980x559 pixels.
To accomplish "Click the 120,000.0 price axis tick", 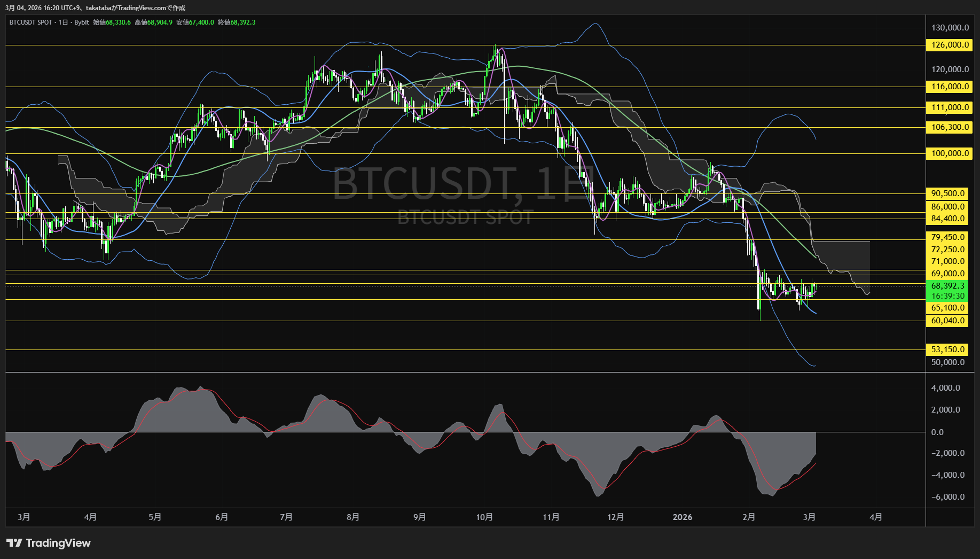I will point(950,69).
